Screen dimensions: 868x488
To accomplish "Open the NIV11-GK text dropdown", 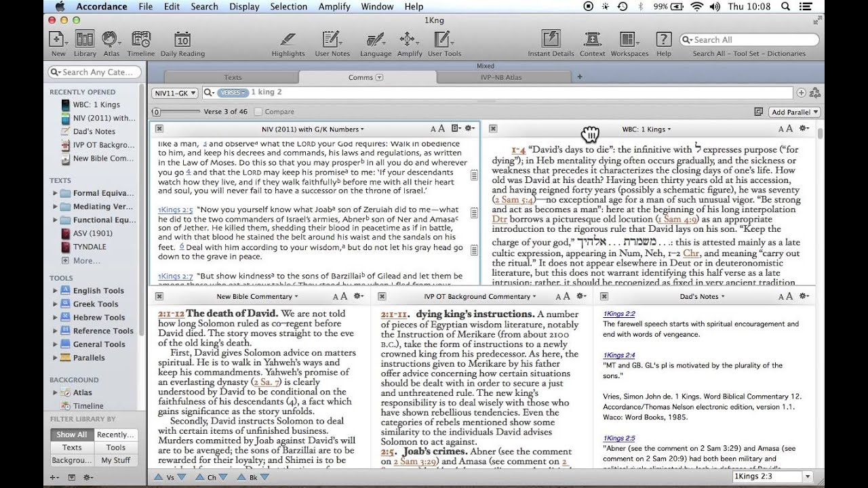I will (175, 93).
